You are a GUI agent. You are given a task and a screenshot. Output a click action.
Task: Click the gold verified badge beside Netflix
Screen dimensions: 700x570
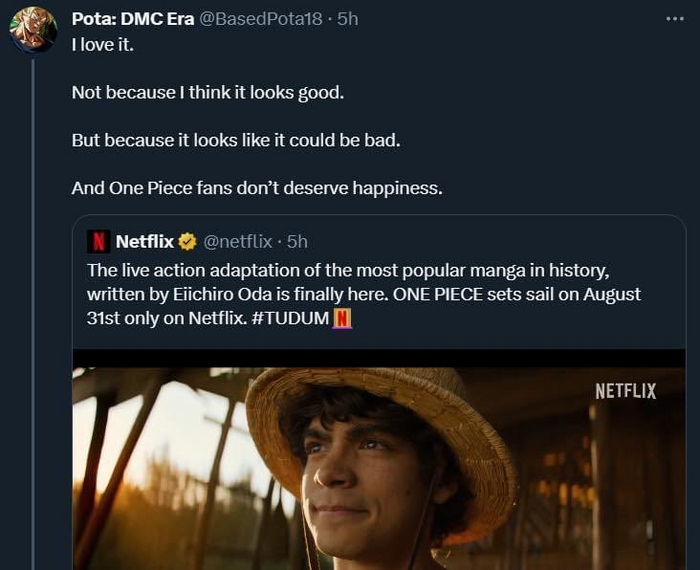(x=187, y=241)
